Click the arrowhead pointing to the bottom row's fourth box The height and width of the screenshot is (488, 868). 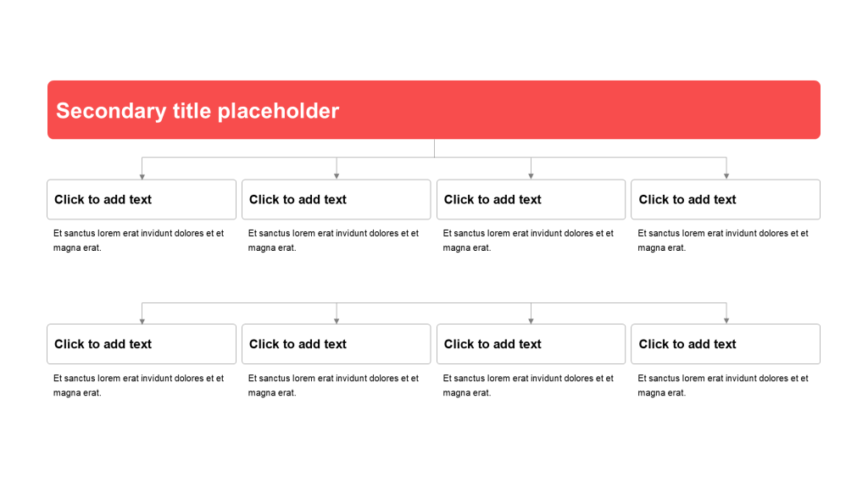coord(726,320)
